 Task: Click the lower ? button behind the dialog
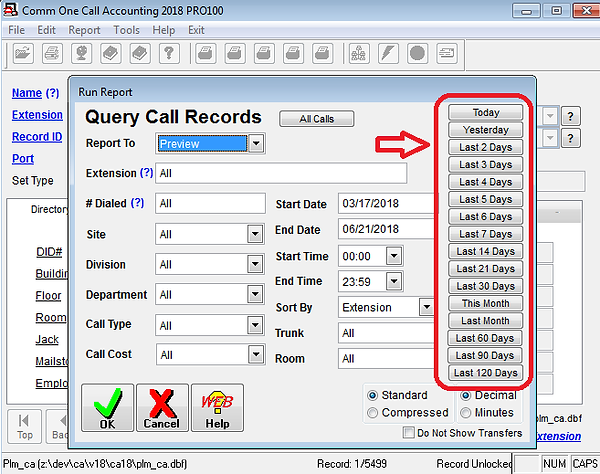coord(570,138)
